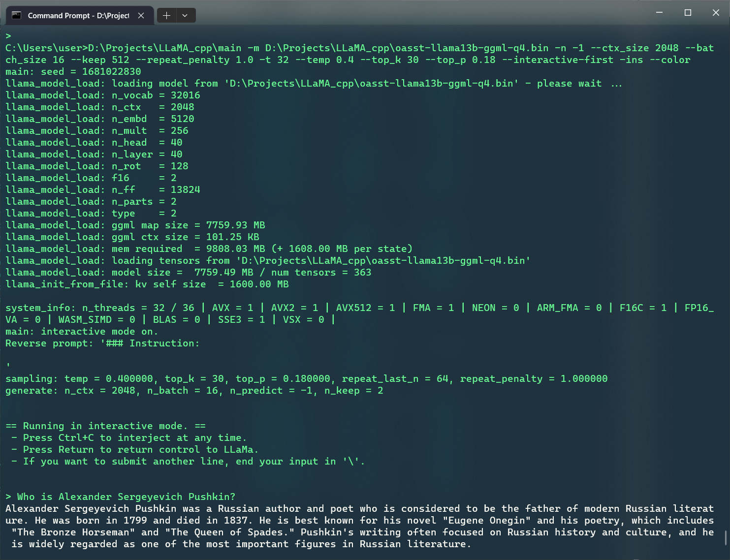
Task: Select the Command Prompt - D:\Project tab
Action: click(x=80, y=15)
